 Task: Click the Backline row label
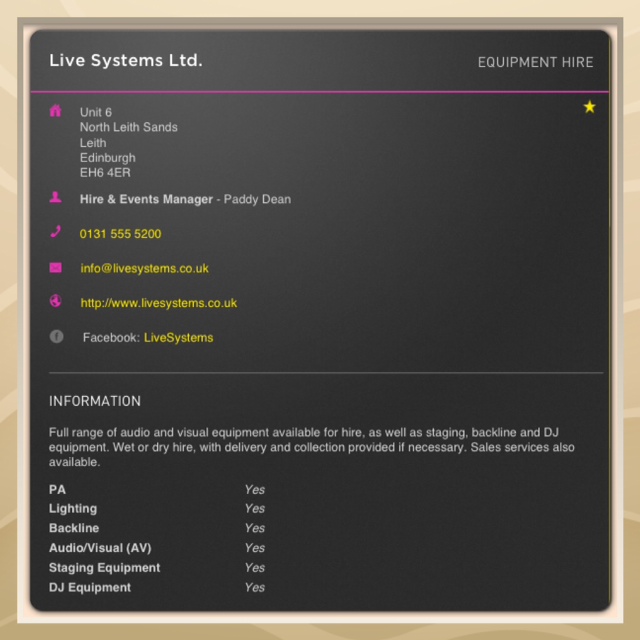(x=74, y=528)
